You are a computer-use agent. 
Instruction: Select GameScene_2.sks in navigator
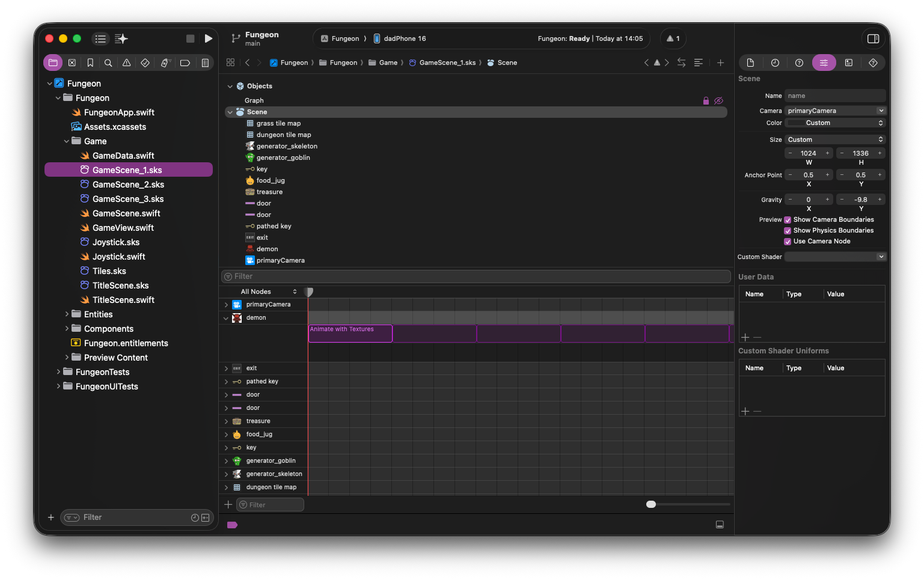point(128,185)
